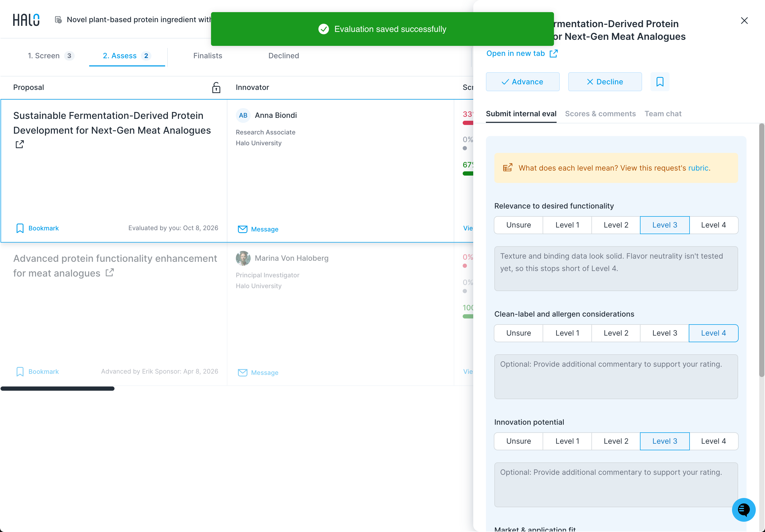Open the Declined tab

coord(284,56)
